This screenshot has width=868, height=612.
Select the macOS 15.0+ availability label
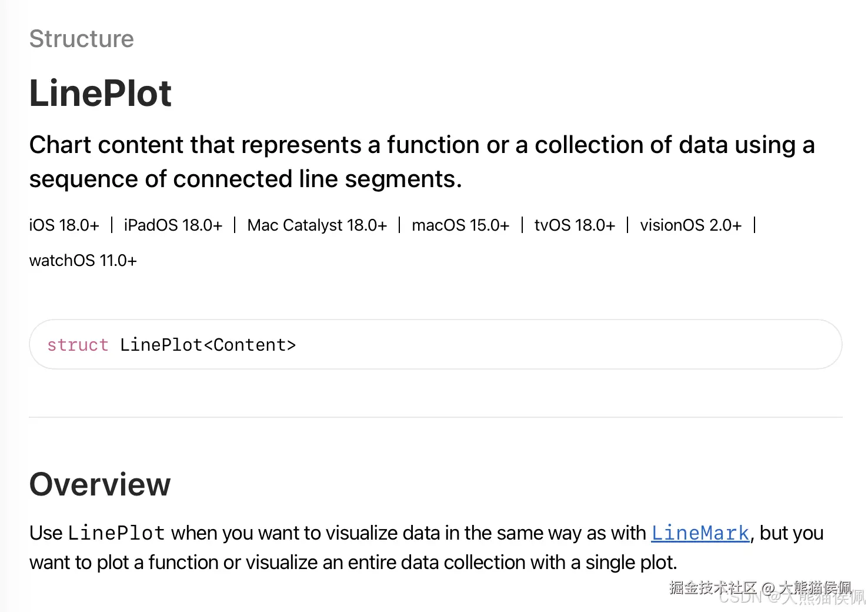pos(460,225)
